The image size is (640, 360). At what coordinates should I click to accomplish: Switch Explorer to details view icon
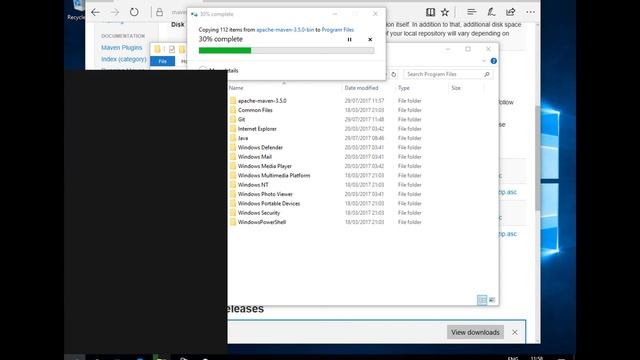[x=482, y=300]
